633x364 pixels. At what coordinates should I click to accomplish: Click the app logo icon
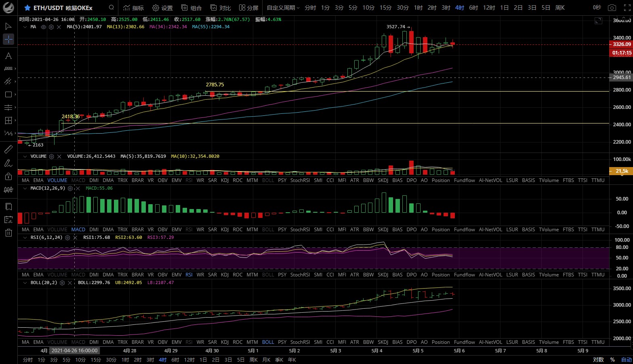[x=8, y=8]
